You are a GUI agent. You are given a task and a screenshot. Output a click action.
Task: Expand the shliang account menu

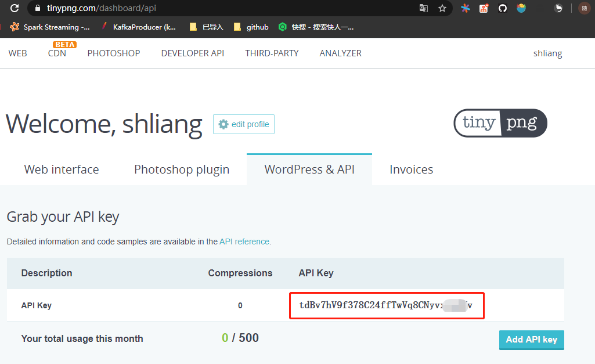coord(547,53)
